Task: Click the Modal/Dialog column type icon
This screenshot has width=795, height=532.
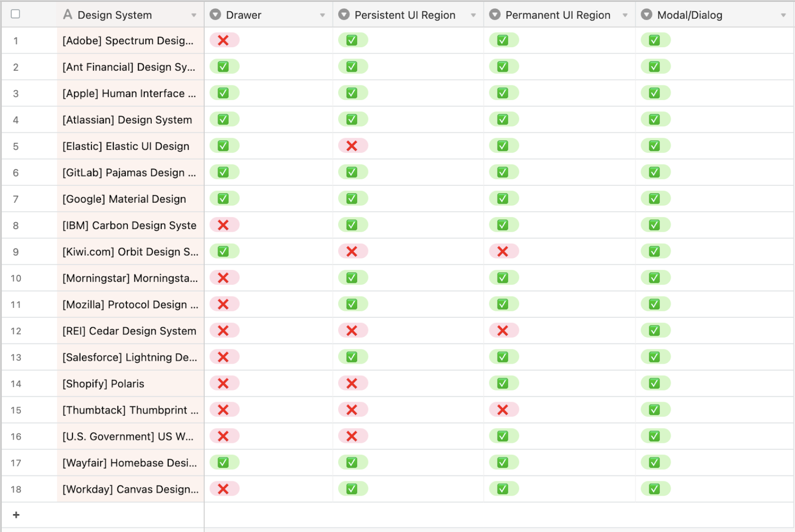Action: [x=647, y=15]
